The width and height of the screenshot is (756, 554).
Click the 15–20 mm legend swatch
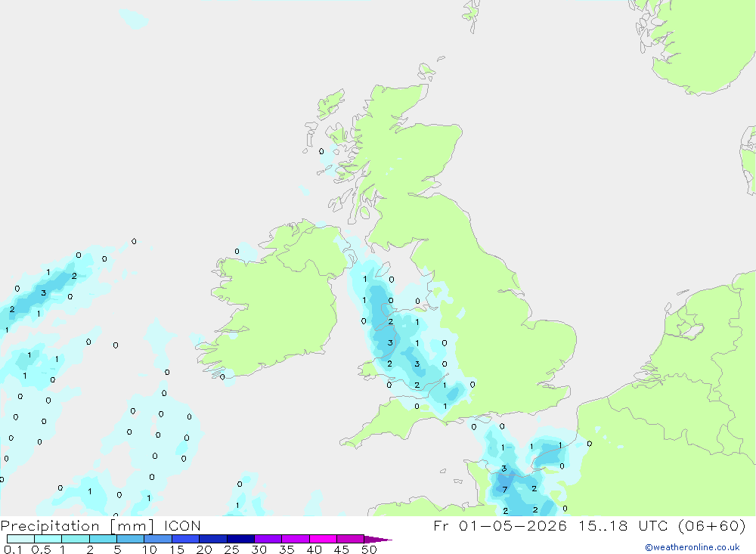point(186,539)
